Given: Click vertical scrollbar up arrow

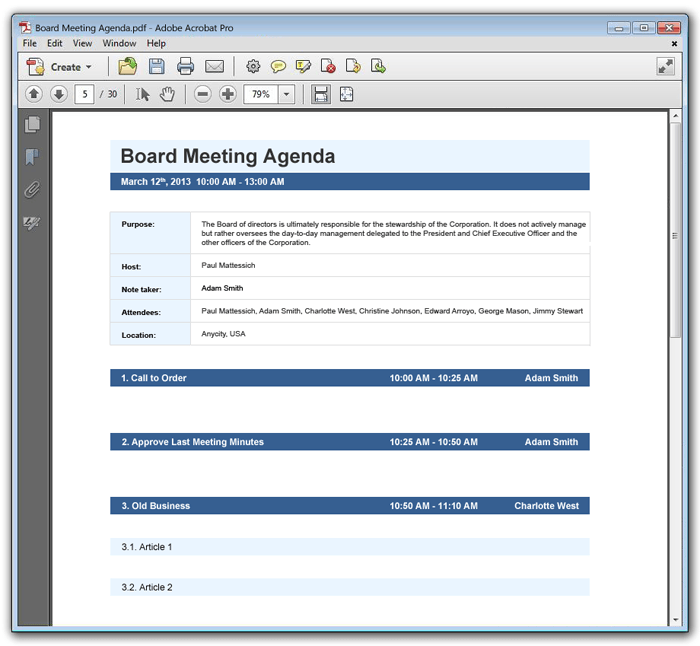Looking at the screenshot, I should 675,116.
